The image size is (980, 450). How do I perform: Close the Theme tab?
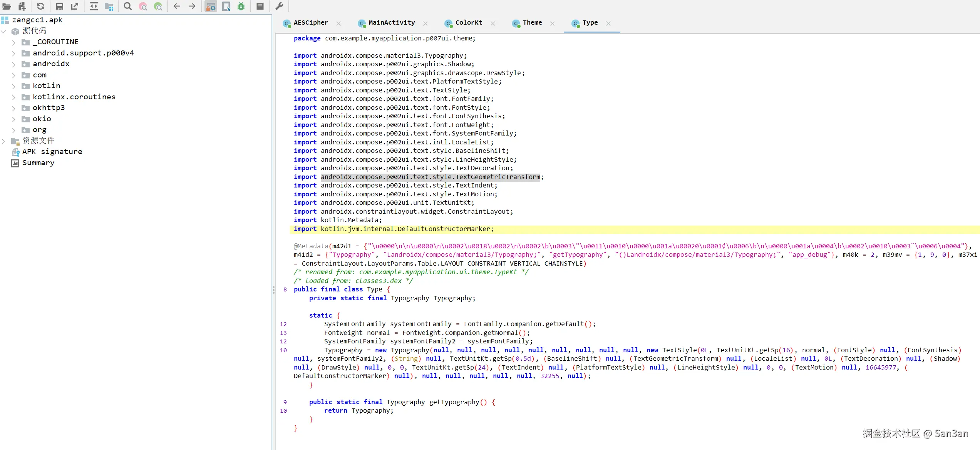(552, 23)
